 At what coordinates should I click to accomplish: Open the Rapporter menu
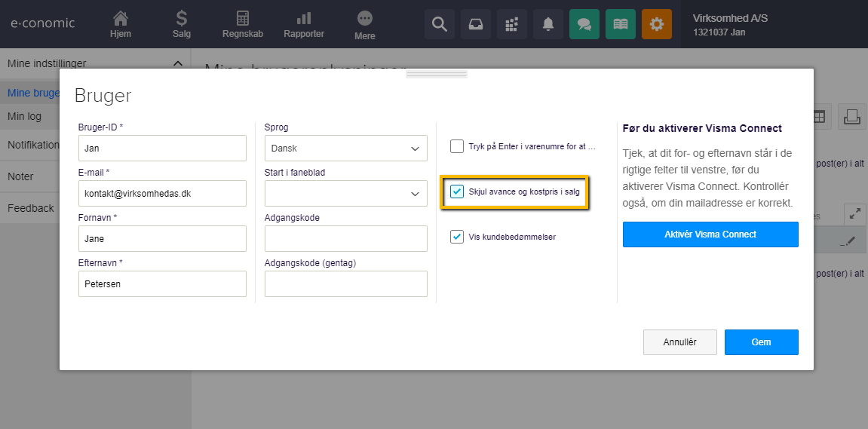[x=304, y=24]
